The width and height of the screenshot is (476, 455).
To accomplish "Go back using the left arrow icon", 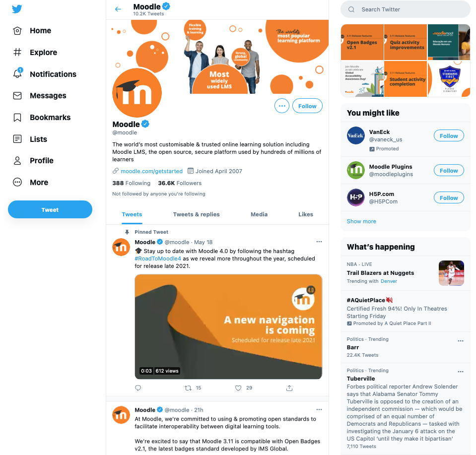I will click(118, 9).
